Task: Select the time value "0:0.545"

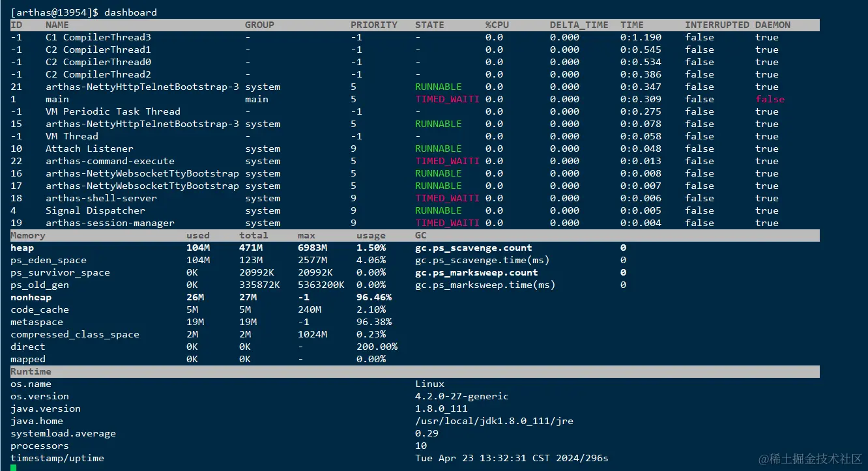Action: [x=641, y=50]
